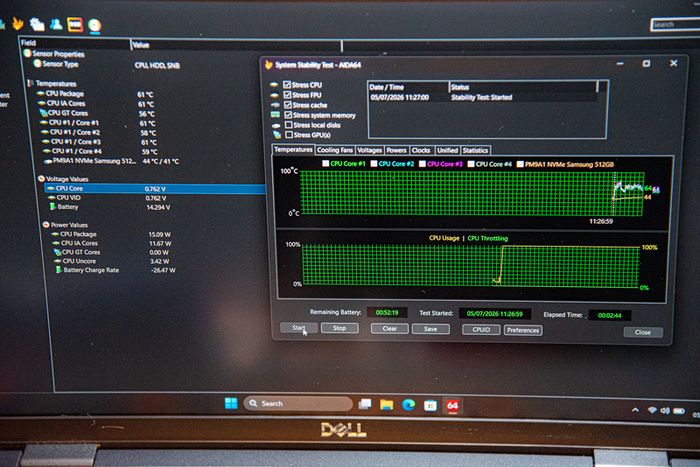The height and width of the screenshot is (467, 700).
Task: Toggle CPU Core #4 graph checkbox
Action: tap(471, 164)
